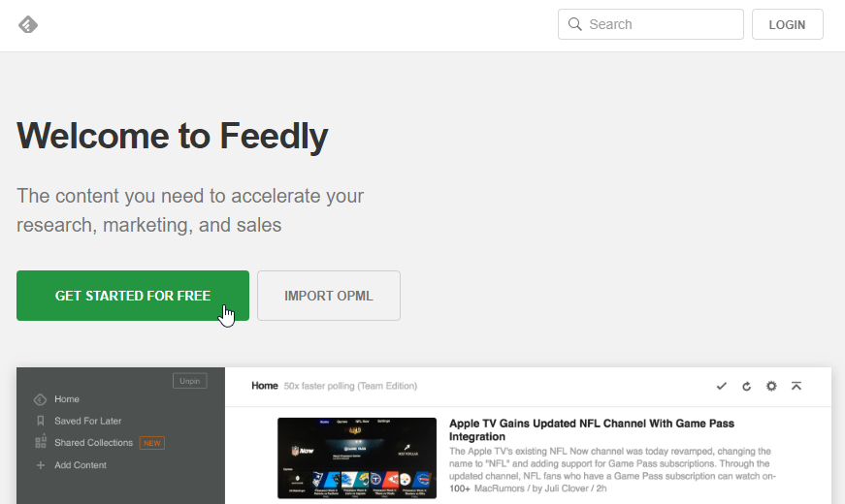This screenshot has width=845, height=504.
Task: Click the Home heading above the feed
Action: [x=265, y=386]
